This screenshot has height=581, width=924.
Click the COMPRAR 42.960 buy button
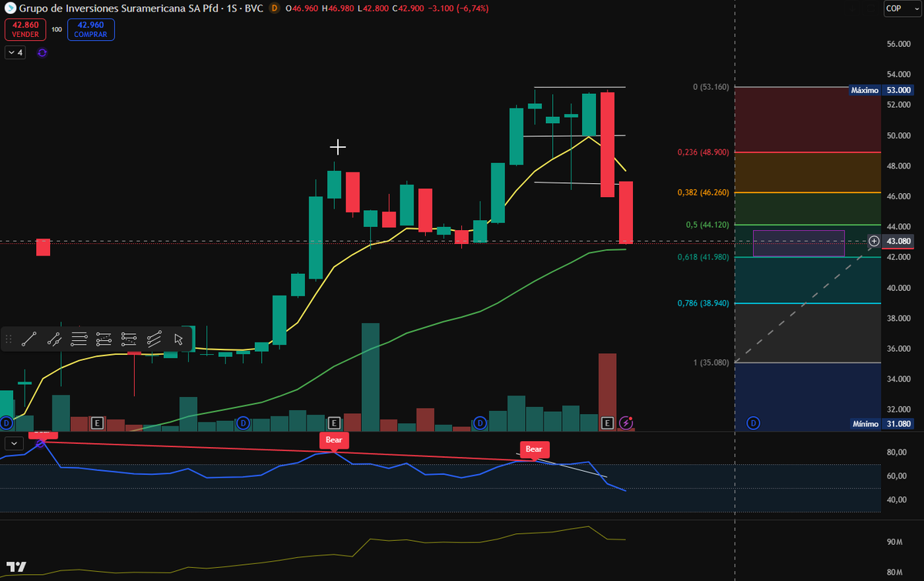click(90, 30)
